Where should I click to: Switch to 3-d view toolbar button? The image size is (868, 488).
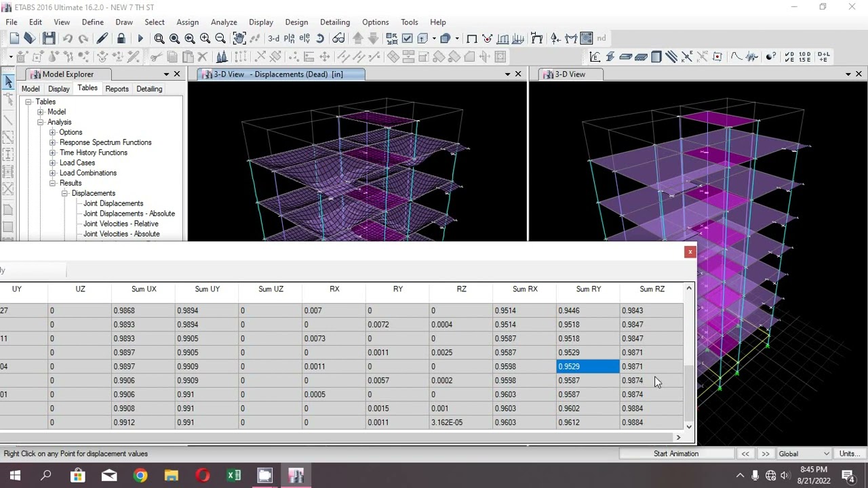click(x=274, y=39)
